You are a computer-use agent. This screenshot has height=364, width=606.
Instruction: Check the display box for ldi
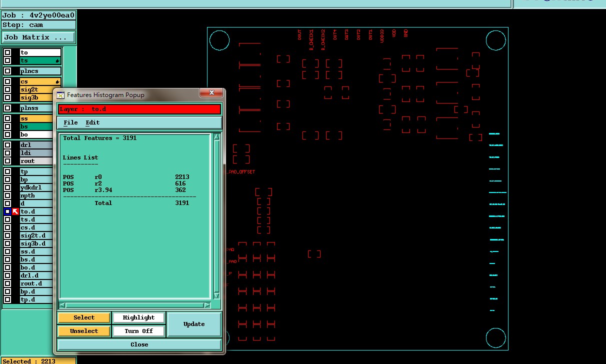click(7, 153)
